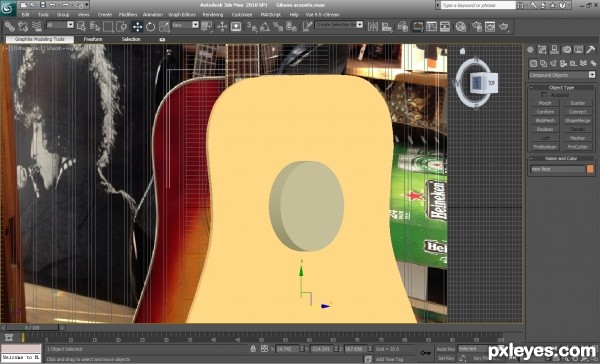Image resolution: width=600 pixels, height=364 pixels.
Task: Choose the Select Object tool
Action: click(x=81, y=26)
